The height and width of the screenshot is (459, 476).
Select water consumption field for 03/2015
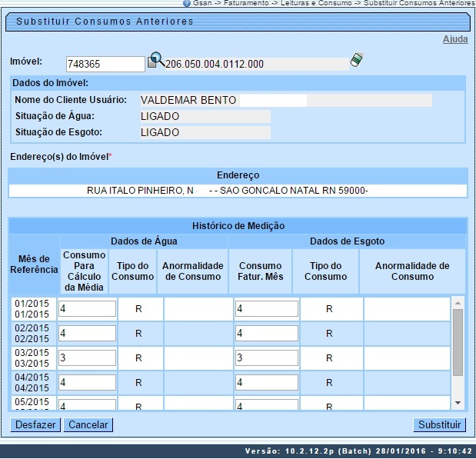[88, 358]
